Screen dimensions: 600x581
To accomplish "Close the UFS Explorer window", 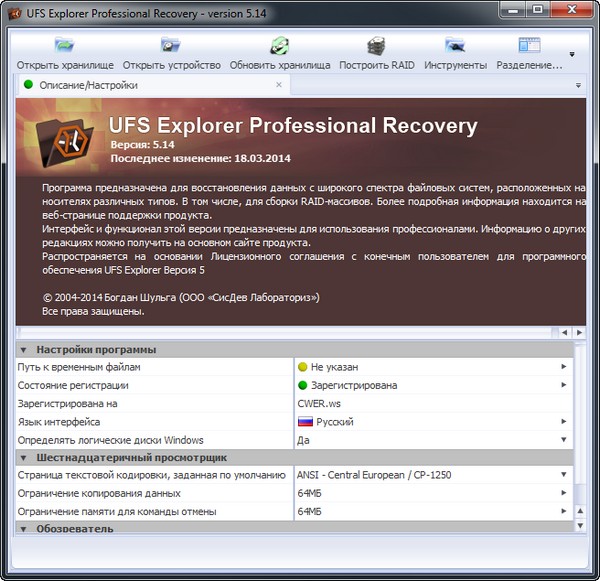I will [x=572, y=10].
